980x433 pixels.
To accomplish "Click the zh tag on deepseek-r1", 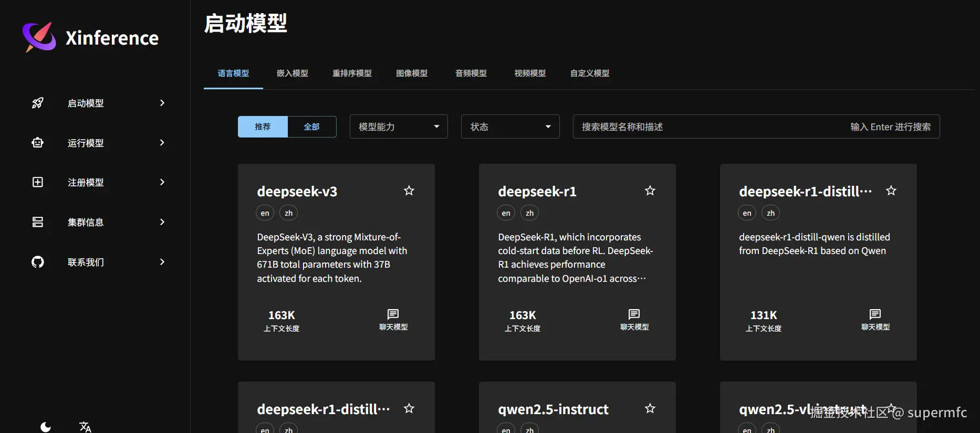I will coord(530,213).
